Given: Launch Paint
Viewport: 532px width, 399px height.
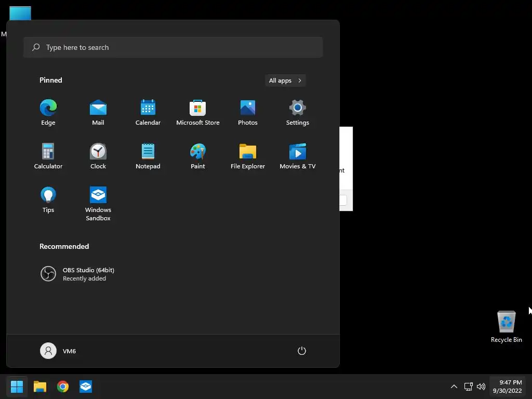Looking at the screenshot, I should [x=198, y=156].
